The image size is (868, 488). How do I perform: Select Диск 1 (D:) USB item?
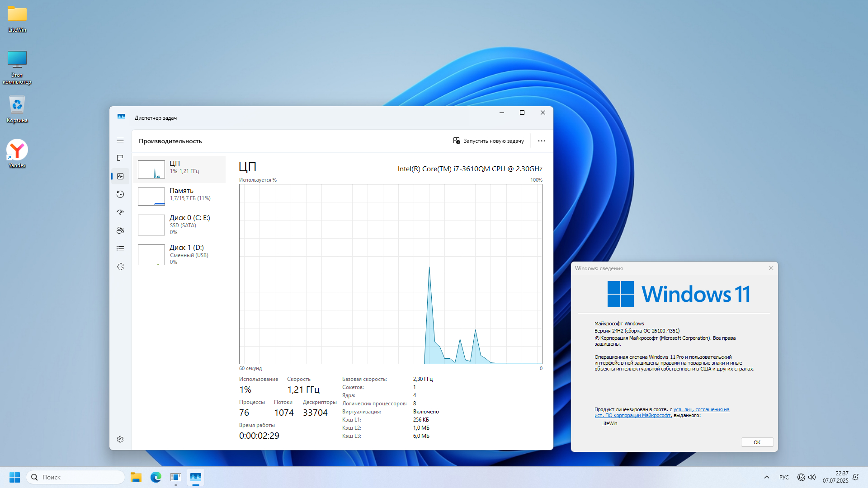click(180, 254)
